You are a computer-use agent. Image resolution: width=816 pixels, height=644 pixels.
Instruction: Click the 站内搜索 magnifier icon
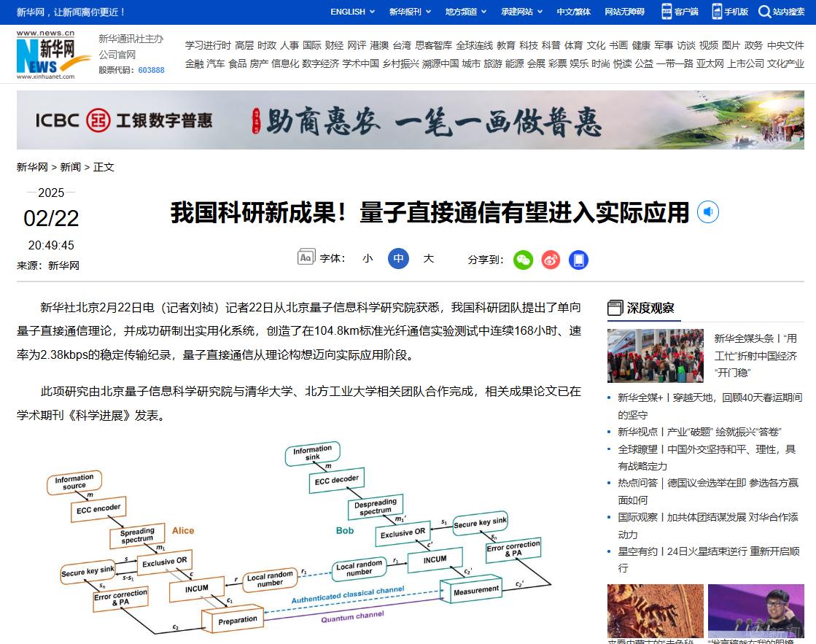coord(764,12)
